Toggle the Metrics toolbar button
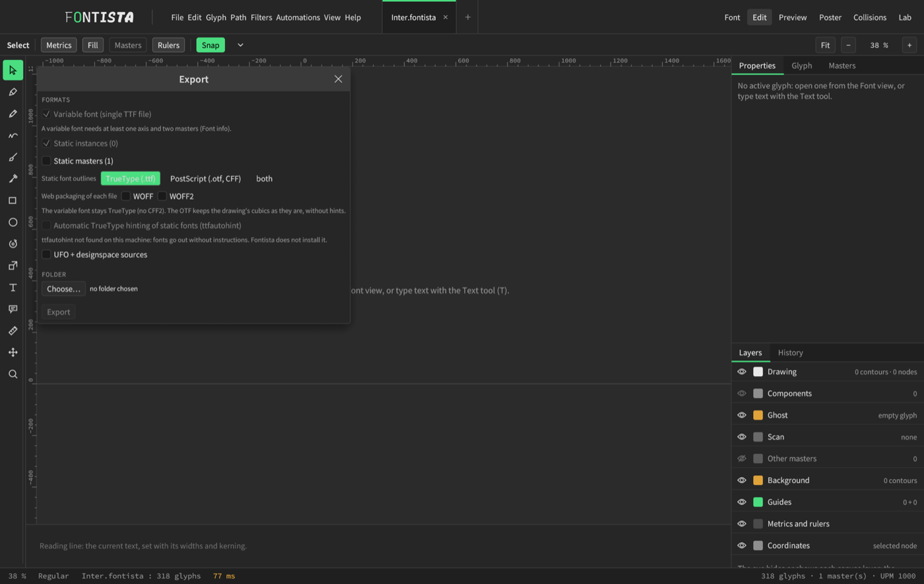 [x=59, y=45]
